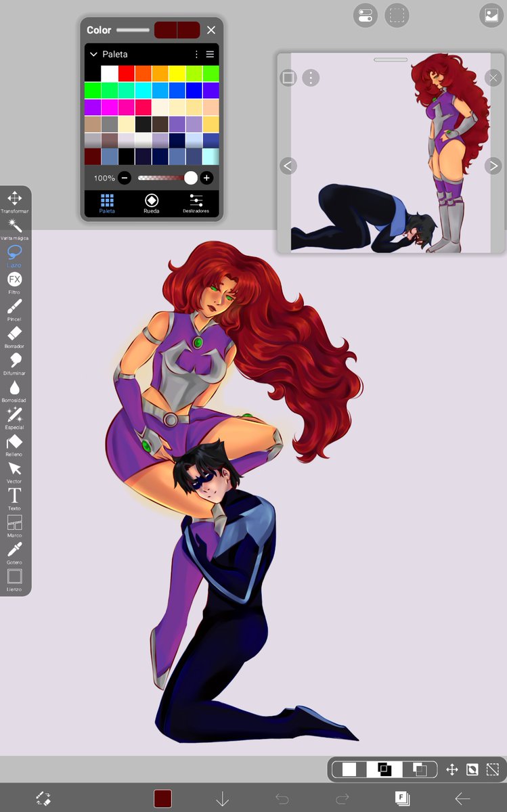Pick the cyan palette swatch

tap(144, 90)
